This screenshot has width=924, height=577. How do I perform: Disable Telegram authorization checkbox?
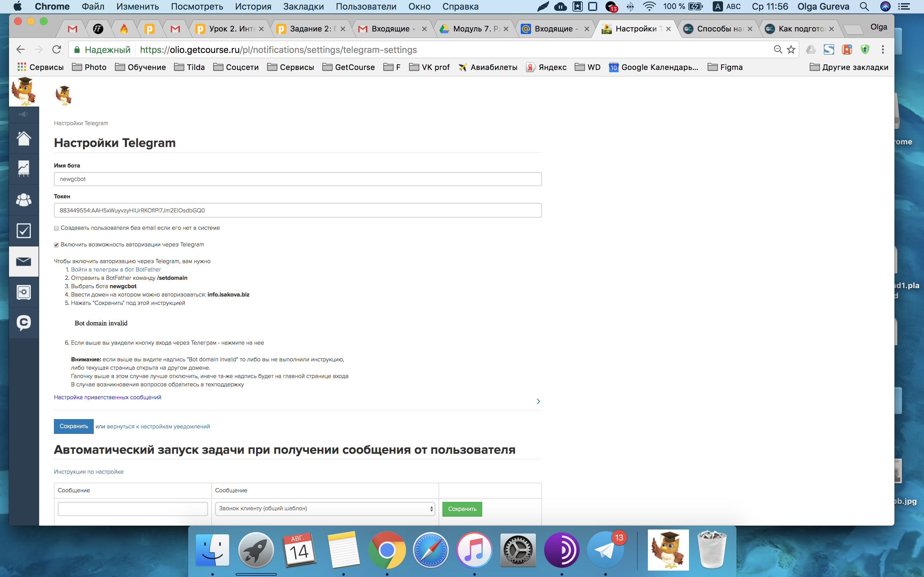57,245
